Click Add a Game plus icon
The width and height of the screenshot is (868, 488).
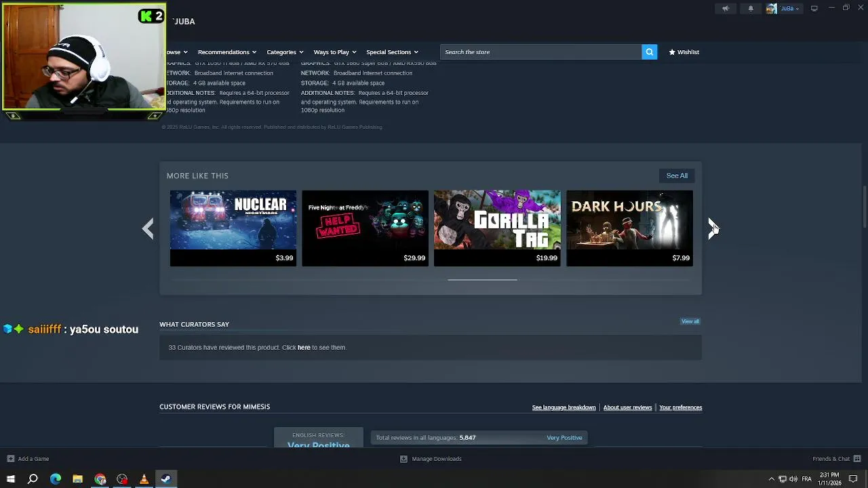pos(10,459)
